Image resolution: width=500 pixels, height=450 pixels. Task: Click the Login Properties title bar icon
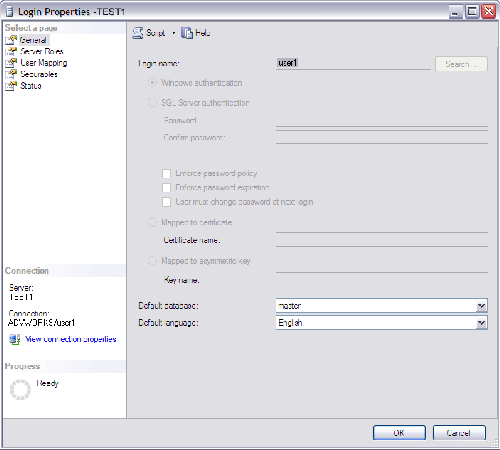point(9,12)
